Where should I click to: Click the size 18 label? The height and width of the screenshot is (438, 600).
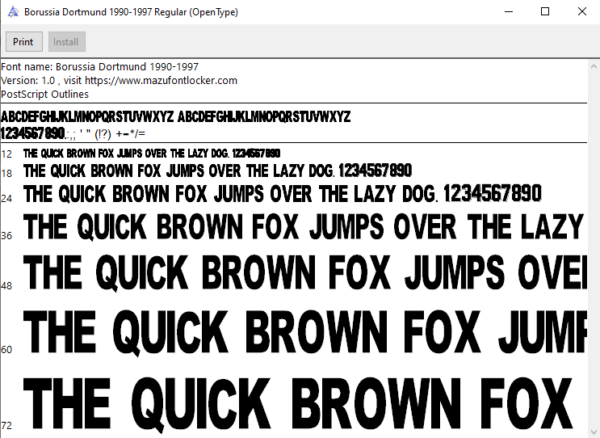[7, 174]
